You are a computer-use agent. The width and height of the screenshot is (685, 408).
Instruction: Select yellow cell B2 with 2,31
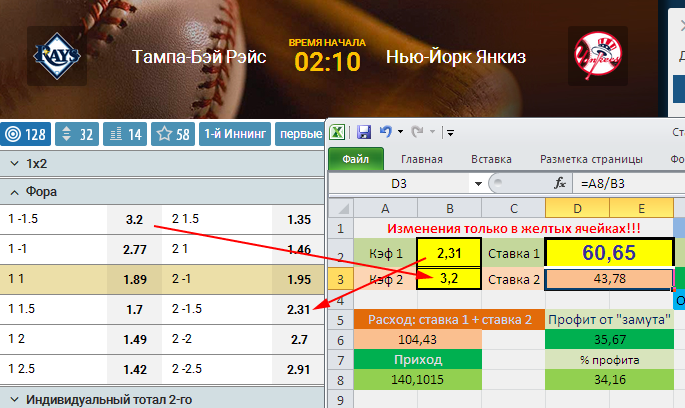[449, 253]
